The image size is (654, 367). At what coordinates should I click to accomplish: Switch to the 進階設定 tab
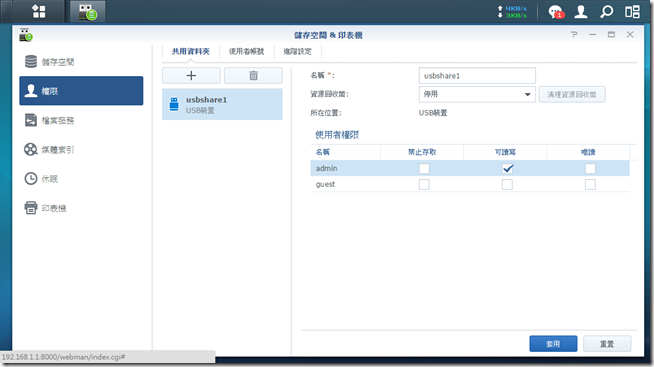point(297,51)
